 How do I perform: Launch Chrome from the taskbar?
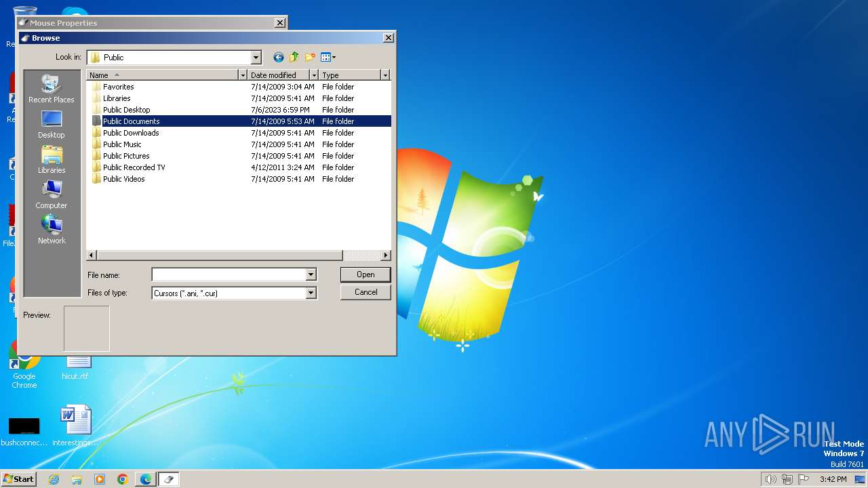pyautogui.click(x=123, y=479)
